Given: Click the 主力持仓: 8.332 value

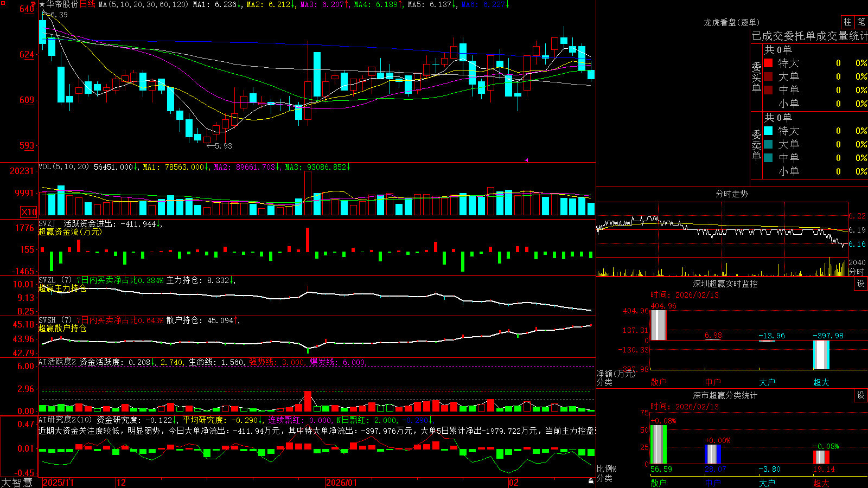Looking at the screenshot, I should tap(198, 280).
